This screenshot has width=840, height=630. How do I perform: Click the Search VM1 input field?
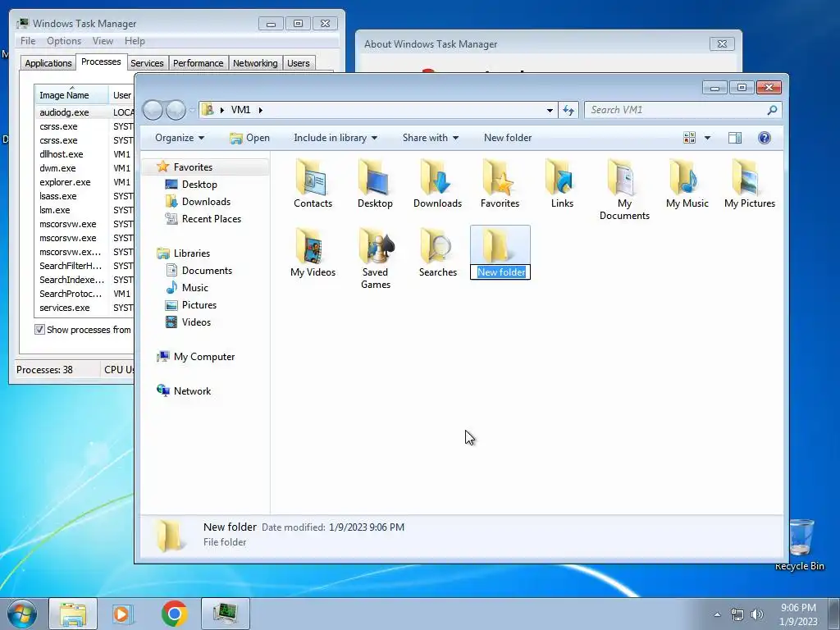677,110
